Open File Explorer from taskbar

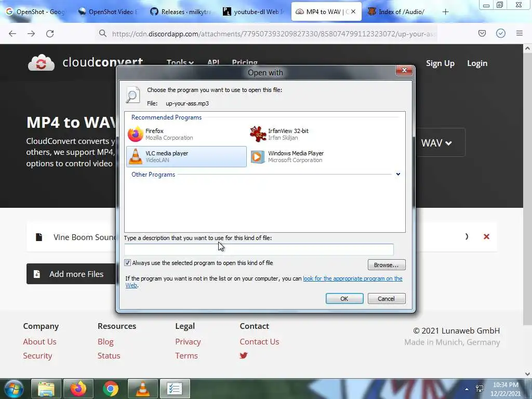pyautogui.click(x=46, y=389)
